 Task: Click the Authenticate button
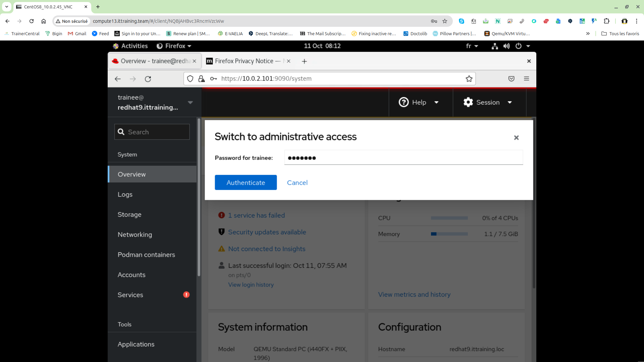246,182
